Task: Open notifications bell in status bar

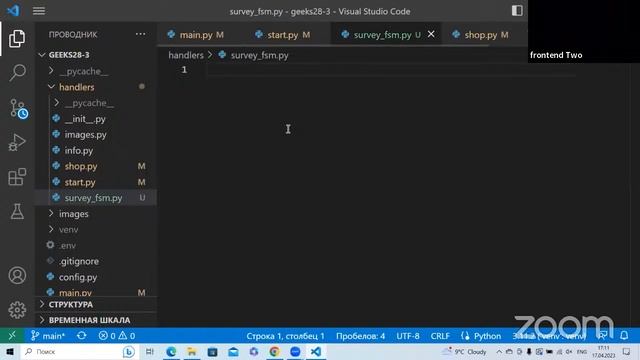Action: click(x=624, y=336)
